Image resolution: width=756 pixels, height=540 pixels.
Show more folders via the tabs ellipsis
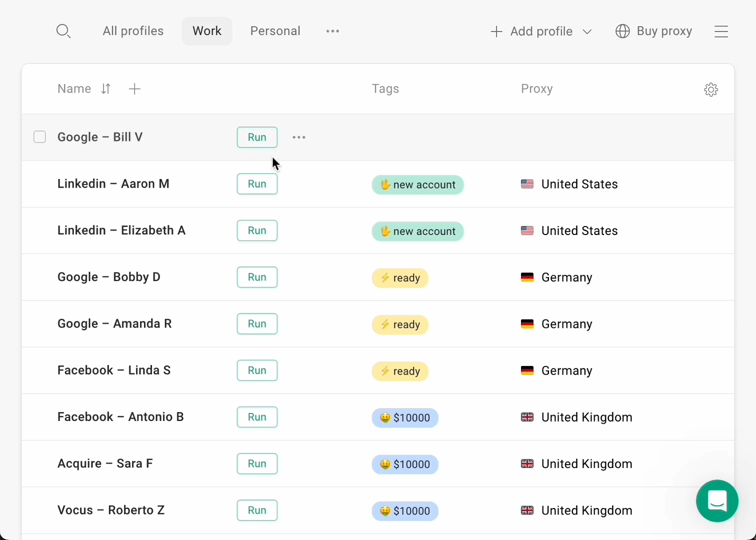coord(332,31)
